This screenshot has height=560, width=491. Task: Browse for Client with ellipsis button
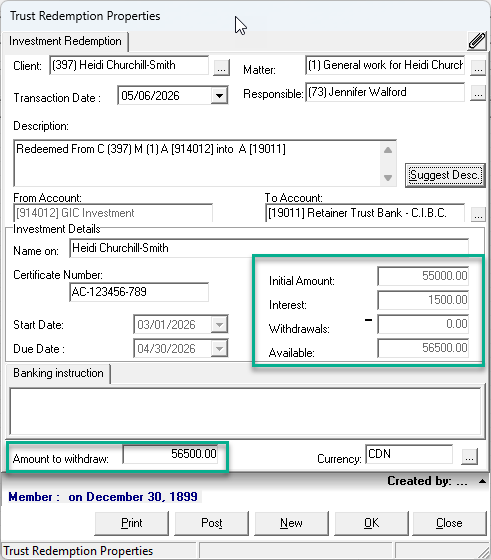(x=221, y=68)
